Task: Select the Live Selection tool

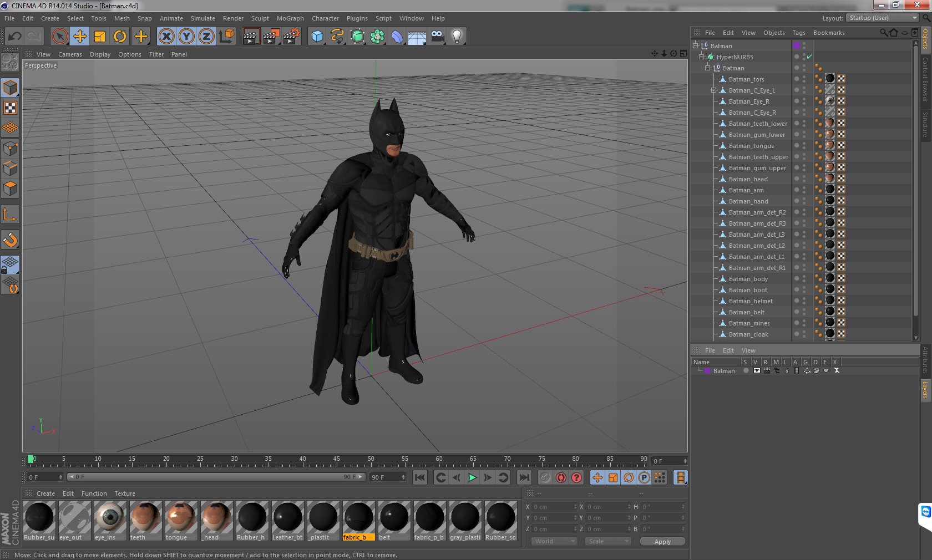Action: (60, 37)
